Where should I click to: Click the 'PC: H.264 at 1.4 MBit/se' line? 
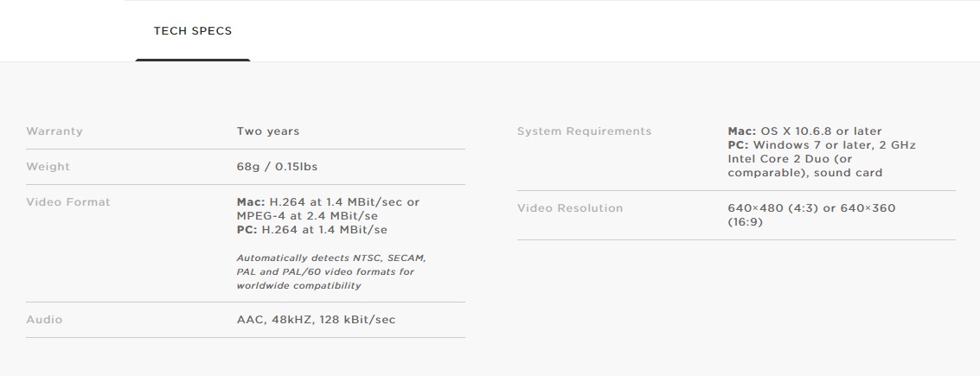(x=312, y=230)
